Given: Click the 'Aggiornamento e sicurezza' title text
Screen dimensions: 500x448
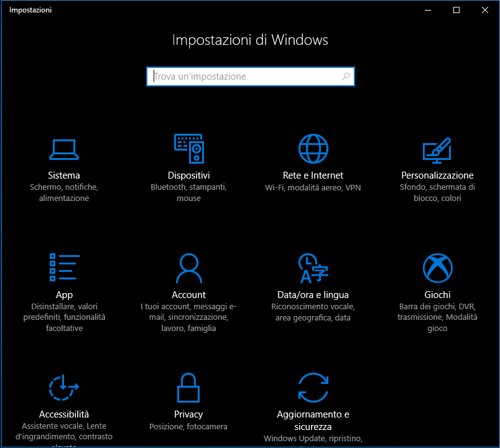Looking at the screenshot, I should coord(313,421).
